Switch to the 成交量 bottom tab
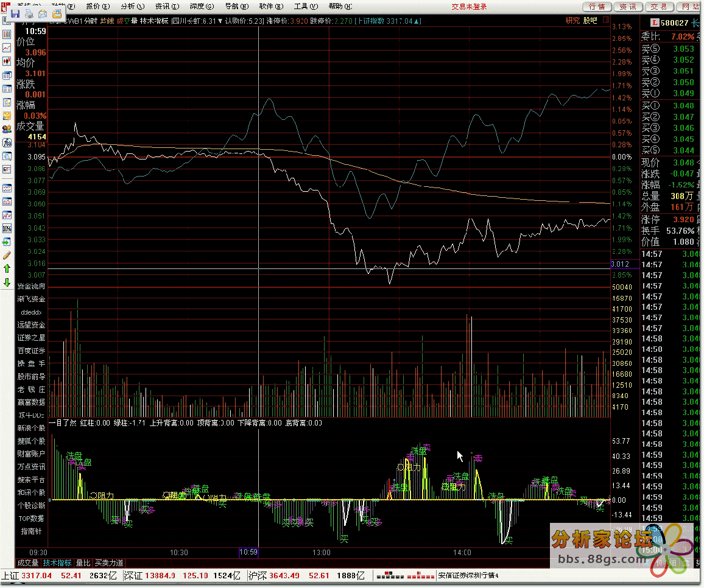 [28, 563]
